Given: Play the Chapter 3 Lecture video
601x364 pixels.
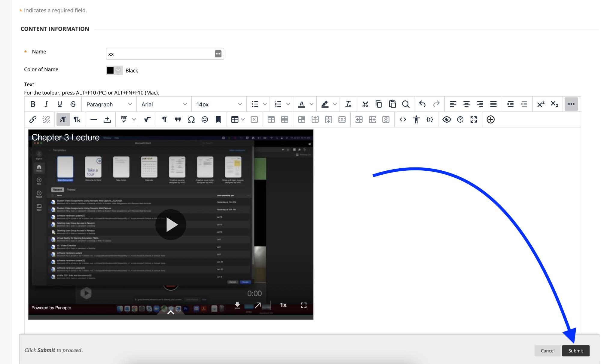Looking at the screenshot, I should pos(171,225).
